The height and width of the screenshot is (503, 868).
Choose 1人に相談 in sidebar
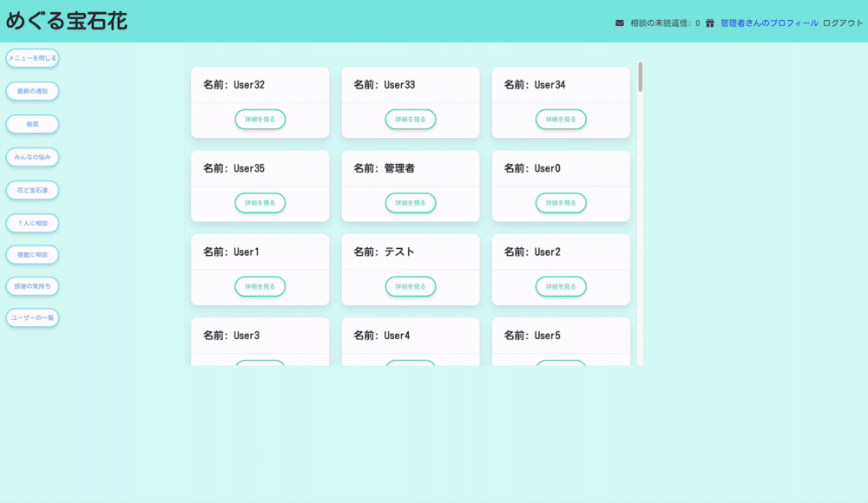point(32,223)
